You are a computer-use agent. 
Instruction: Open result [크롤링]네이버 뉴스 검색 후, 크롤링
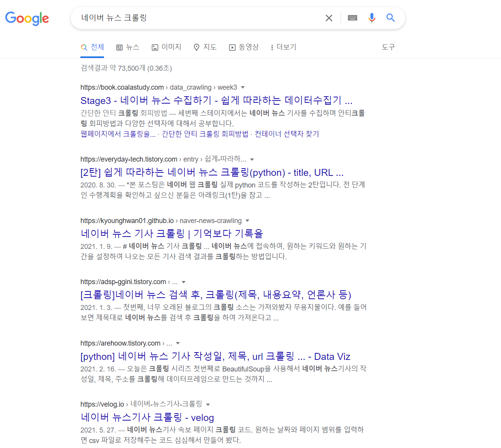(x=216, y=295)
